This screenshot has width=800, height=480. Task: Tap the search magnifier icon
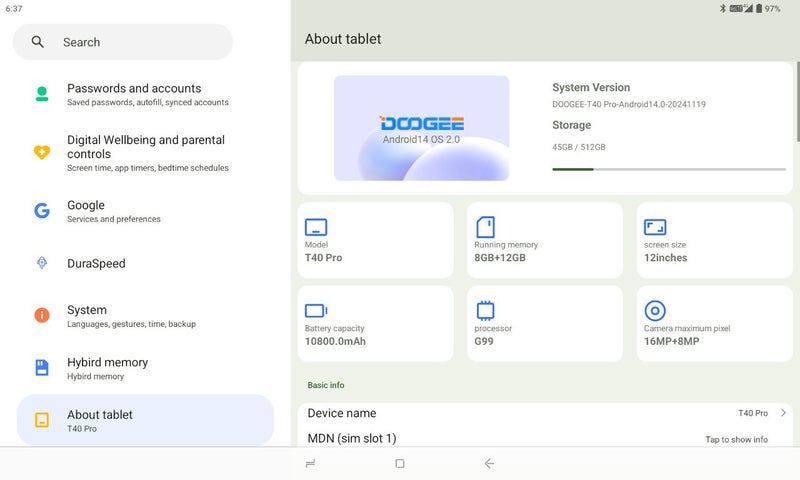(x=38, y=42)
